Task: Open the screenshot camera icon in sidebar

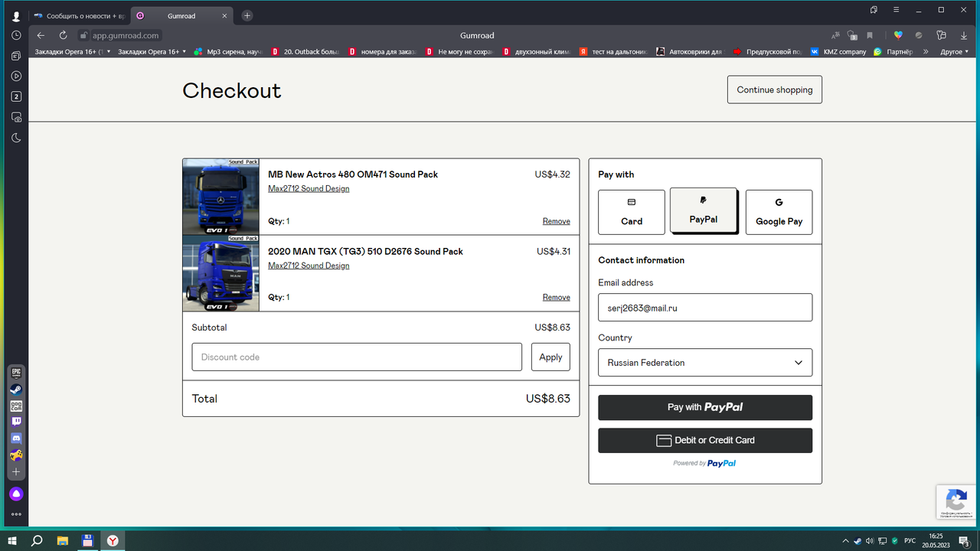Action: [x=16, y=117]
